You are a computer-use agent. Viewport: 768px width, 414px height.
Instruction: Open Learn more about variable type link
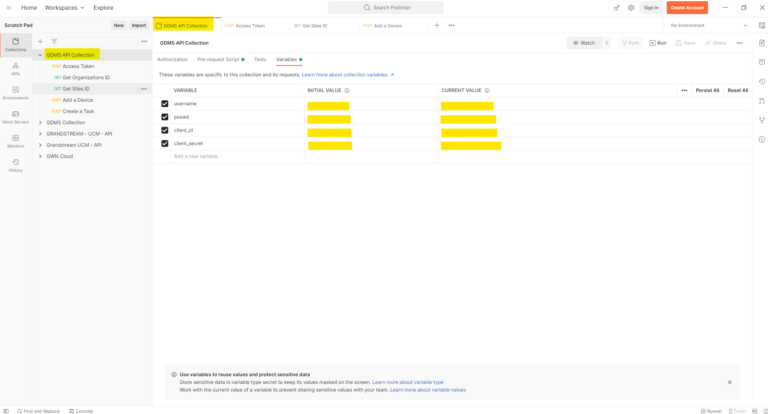click(x=408, y=382)
